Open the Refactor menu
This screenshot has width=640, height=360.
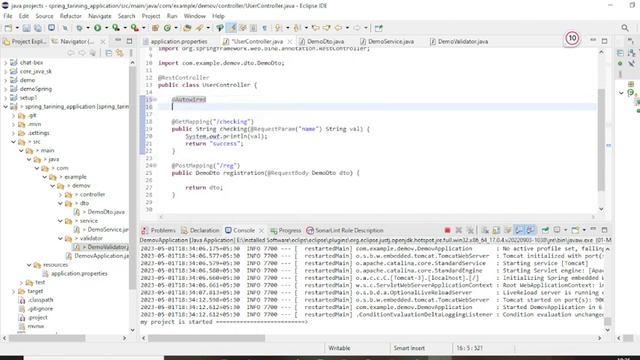pos(71,16)
